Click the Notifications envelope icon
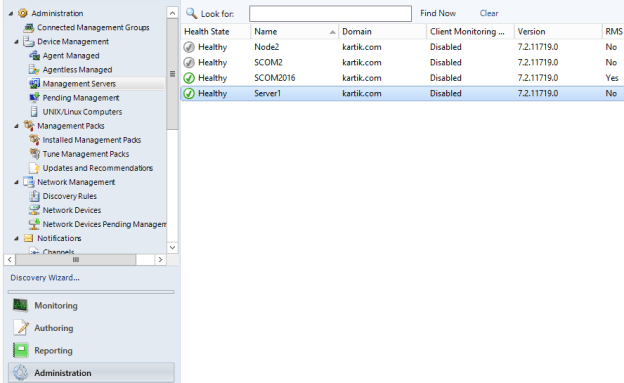The image size is (624, 383). [29, 238]
